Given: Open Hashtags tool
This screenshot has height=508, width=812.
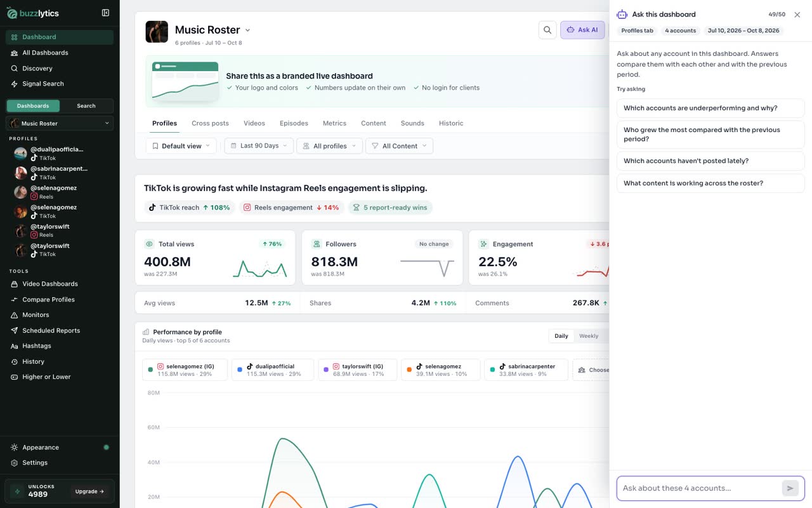Looking at the screenshot, I should (60, 346).
